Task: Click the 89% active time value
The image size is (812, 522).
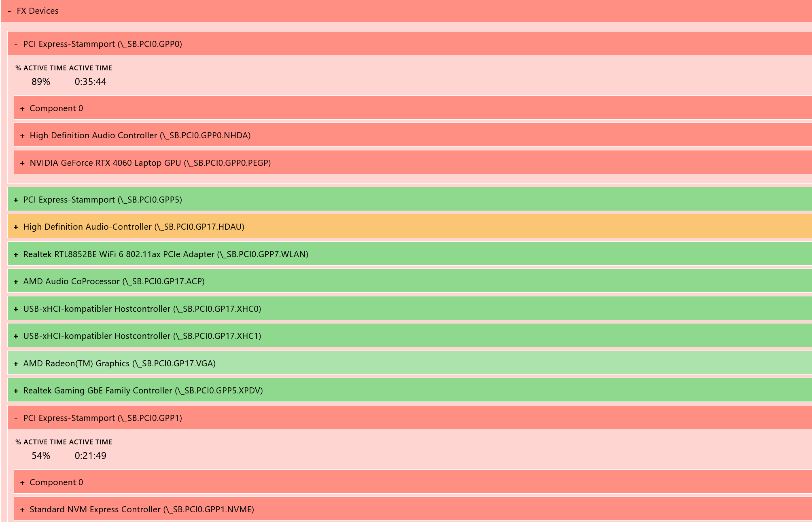Action: click(41, 82)
